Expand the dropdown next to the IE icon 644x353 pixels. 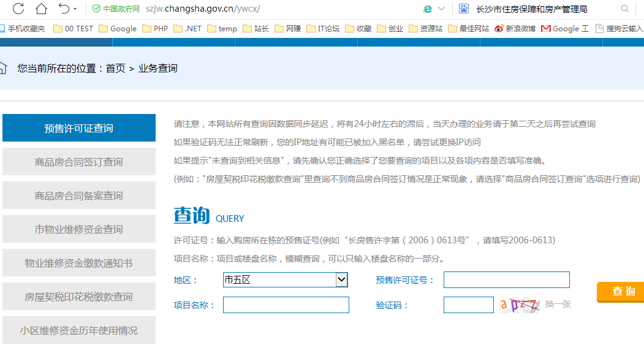coord(441,9)
